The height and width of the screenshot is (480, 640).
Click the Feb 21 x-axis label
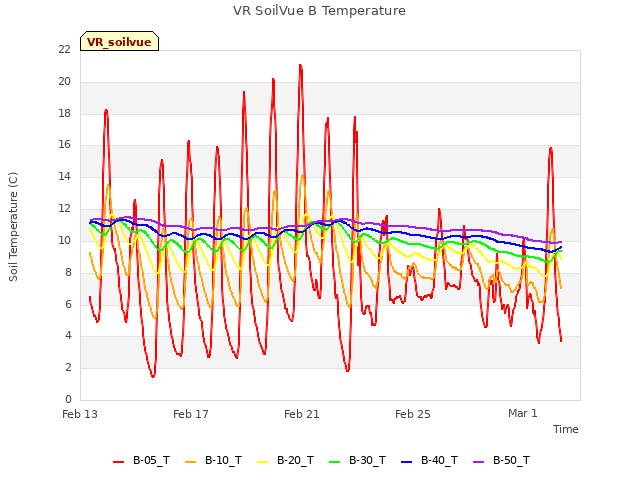(x=302, y=414)
